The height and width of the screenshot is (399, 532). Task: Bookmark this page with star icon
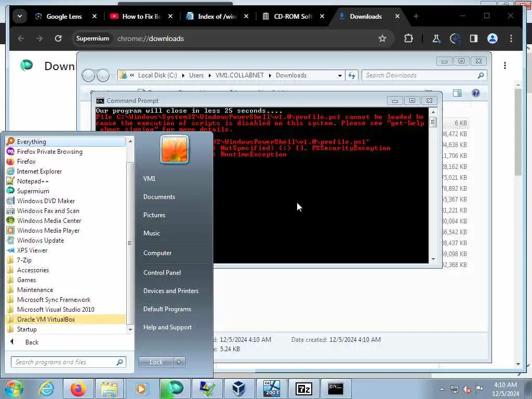(382, 38)
